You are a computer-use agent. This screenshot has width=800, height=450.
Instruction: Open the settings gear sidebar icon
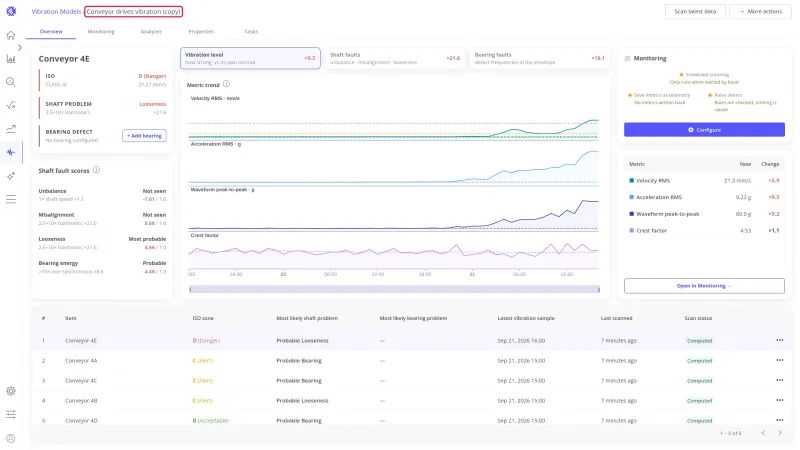[x=11, y=391]
